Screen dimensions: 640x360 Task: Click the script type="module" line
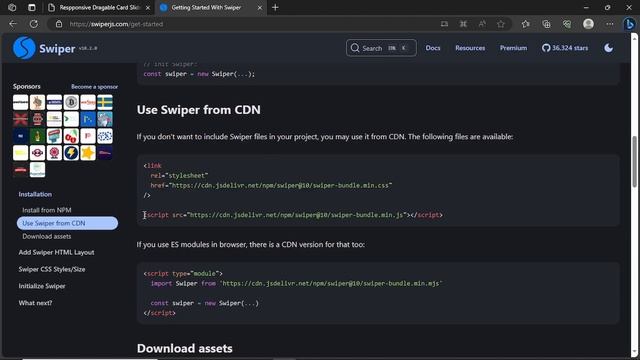coord(183,273)
